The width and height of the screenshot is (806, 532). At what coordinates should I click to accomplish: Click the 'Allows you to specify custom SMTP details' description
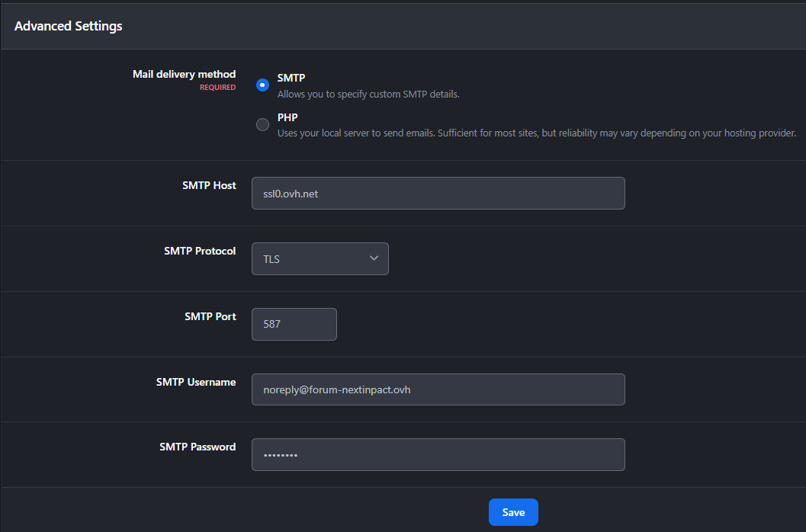pos(368,94)
